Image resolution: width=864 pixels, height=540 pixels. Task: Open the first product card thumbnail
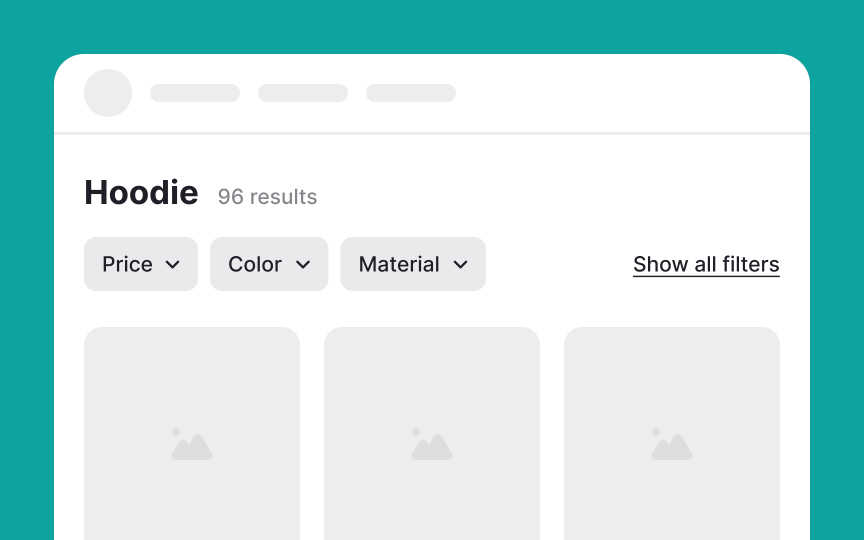coord(192,434)
